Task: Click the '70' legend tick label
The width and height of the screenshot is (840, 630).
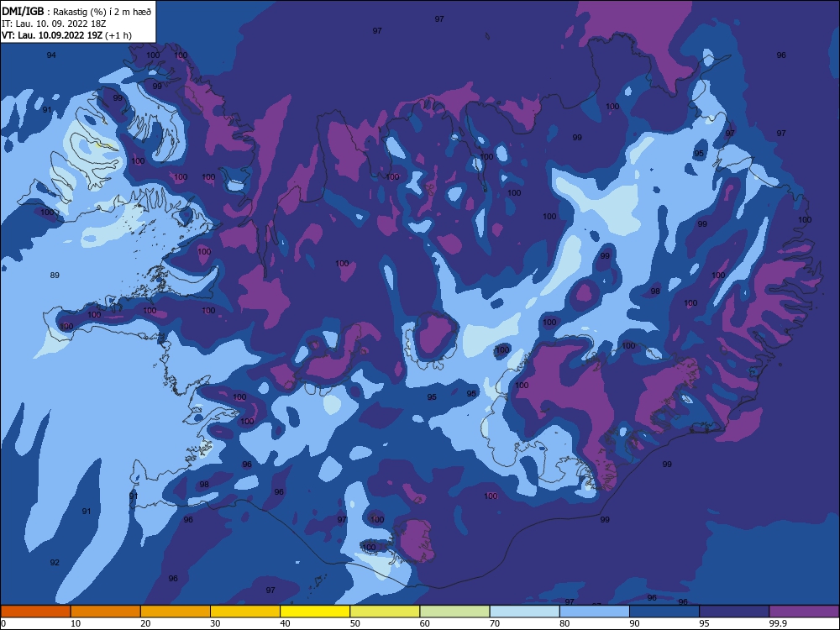Action: [x=495, y=623]
